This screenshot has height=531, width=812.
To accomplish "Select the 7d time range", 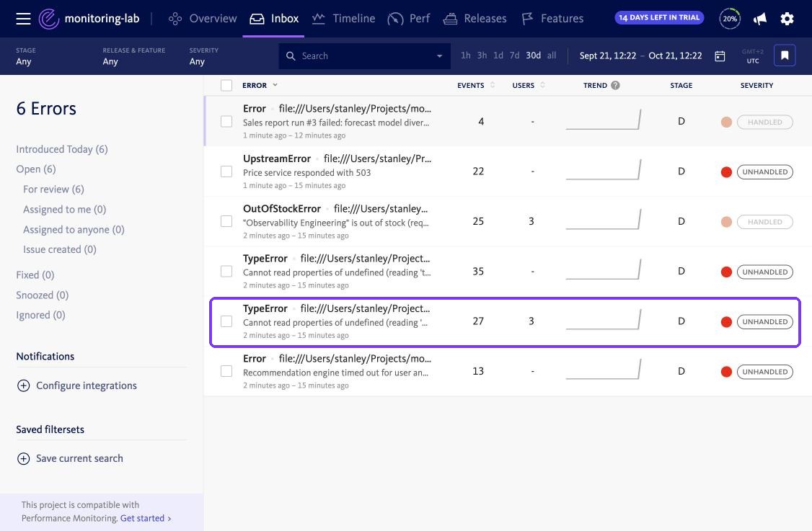I will [514, 55].
